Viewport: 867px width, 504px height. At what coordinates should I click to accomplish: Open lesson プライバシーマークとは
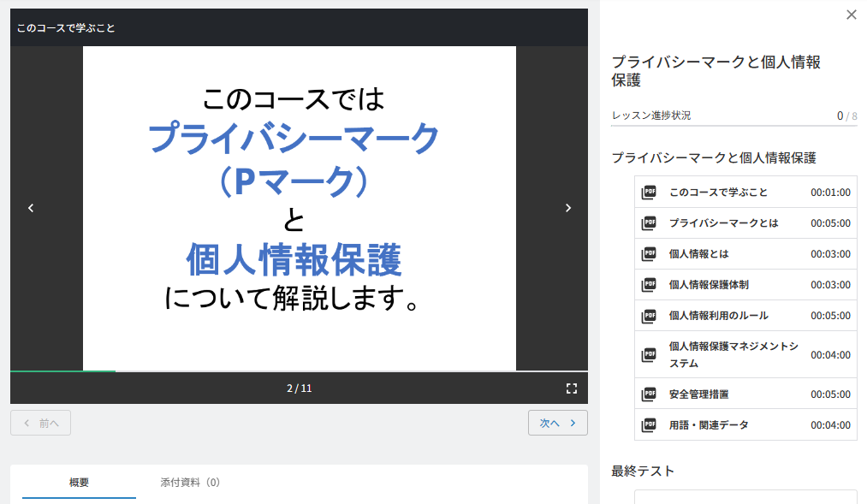(746, 223)
